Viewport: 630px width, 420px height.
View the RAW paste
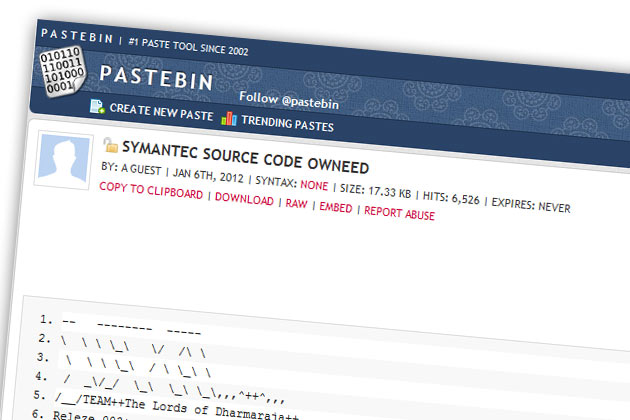point(297,203)
